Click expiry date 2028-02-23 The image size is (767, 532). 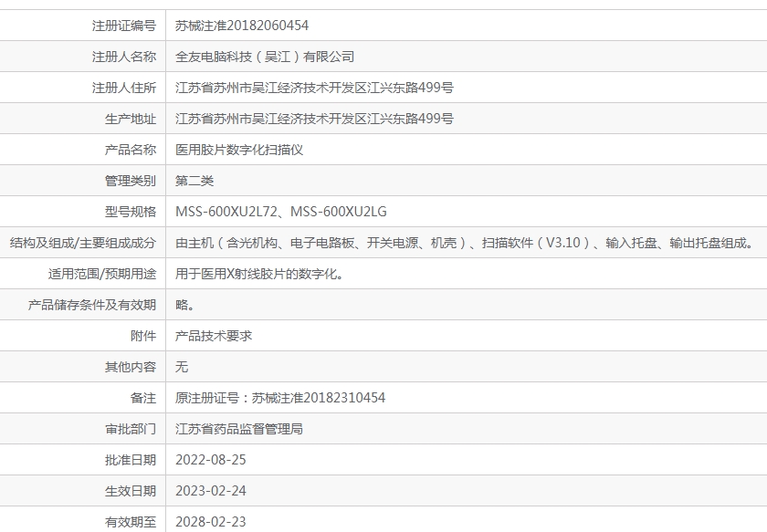pos(211,522)
